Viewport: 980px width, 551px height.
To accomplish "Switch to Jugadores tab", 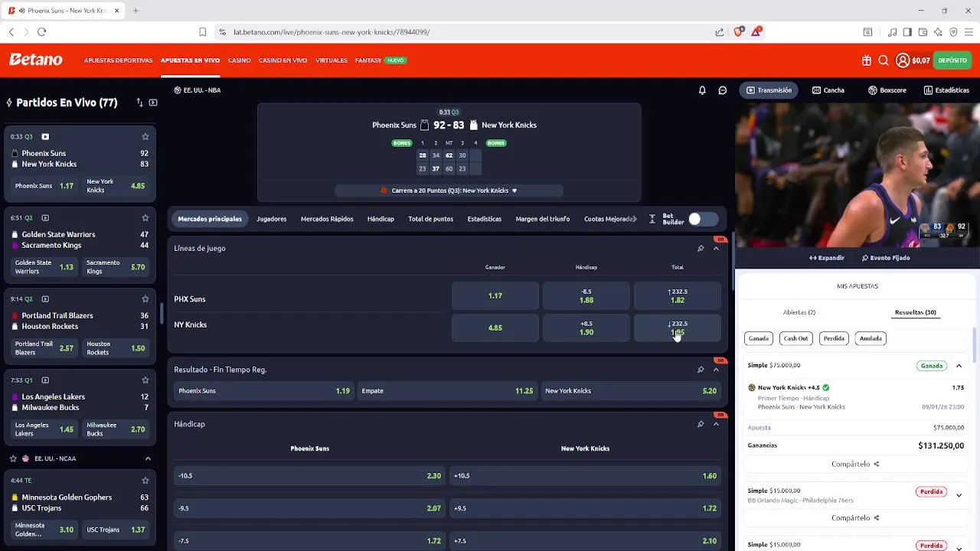I will point(271,219).
